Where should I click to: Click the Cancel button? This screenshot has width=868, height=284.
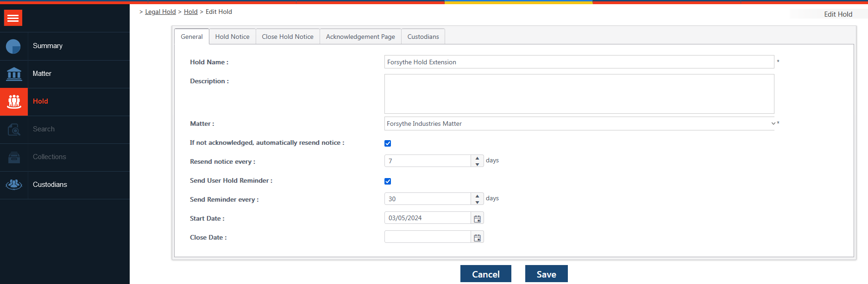pos(485,274)
